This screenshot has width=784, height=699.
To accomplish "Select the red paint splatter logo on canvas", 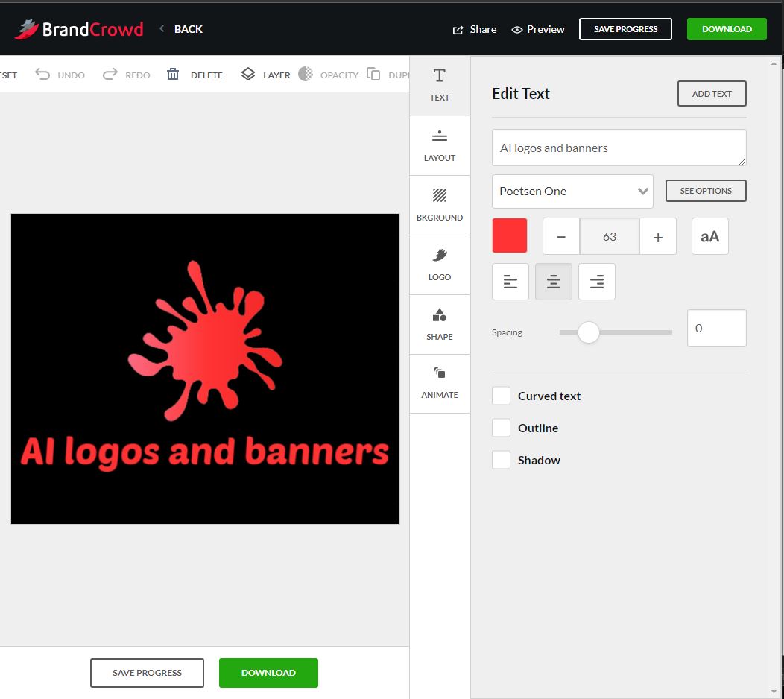I will coord(205,340).
